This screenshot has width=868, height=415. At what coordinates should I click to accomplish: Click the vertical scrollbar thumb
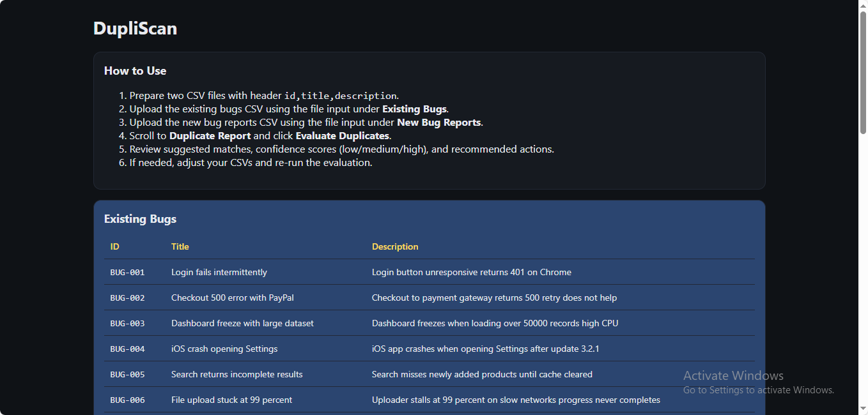pos(863,70)
